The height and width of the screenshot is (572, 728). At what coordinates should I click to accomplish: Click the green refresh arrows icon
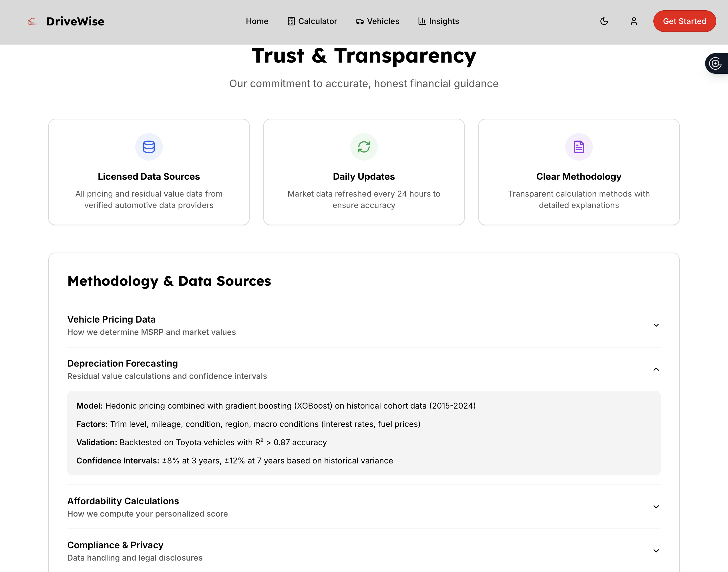pyautogui.click(x=364, y=147)
